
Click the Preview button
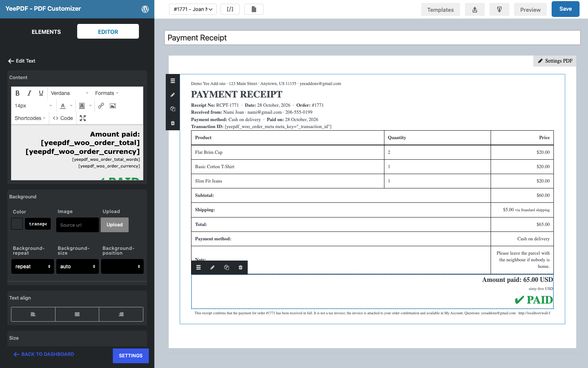(530, 10)
